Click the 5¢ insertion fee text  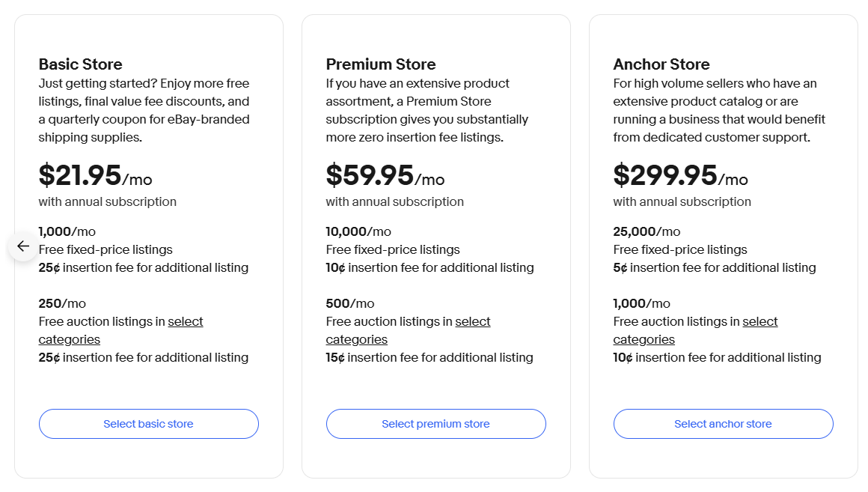tap(714, 267)
